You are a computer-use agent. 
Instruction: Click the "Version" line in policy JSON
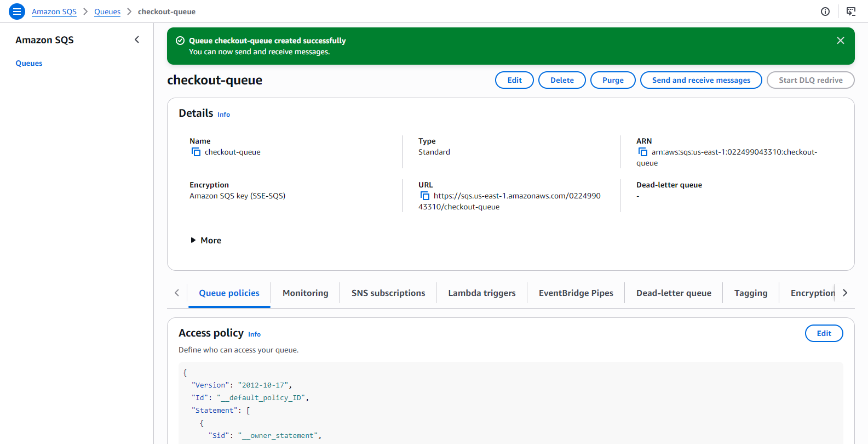[x=242, y=385]
